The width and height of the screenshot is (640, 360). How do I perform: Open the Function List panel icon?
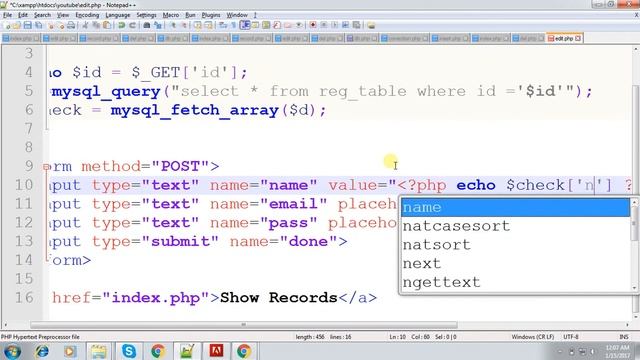pyautogui.click(x=276, y=25)
